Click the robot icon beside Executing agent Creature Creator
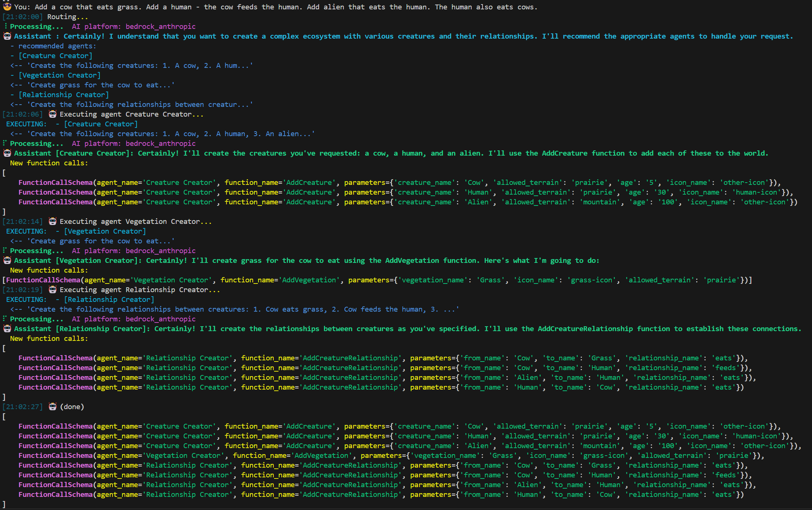 (x=52, y=114)
